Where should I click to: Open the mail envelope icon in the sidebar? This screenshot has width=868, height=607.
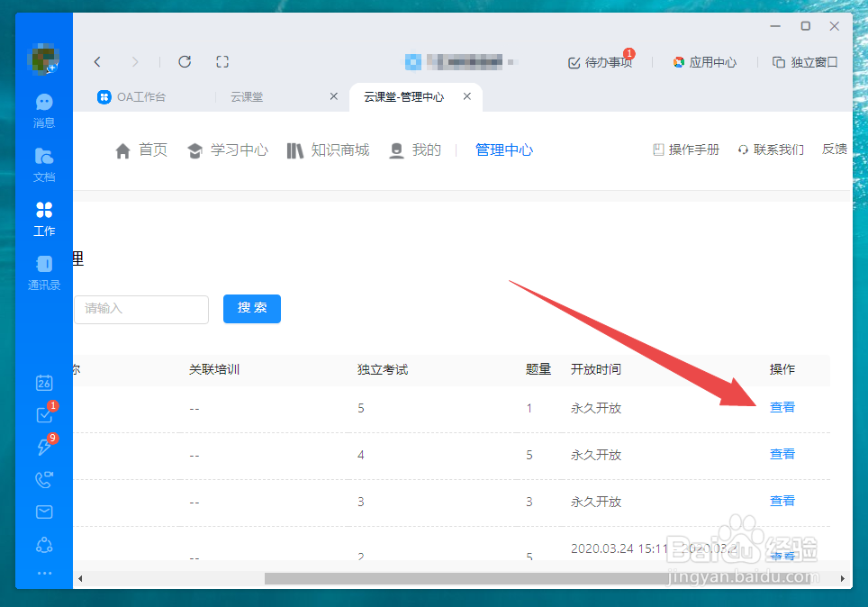coord(43,512)
